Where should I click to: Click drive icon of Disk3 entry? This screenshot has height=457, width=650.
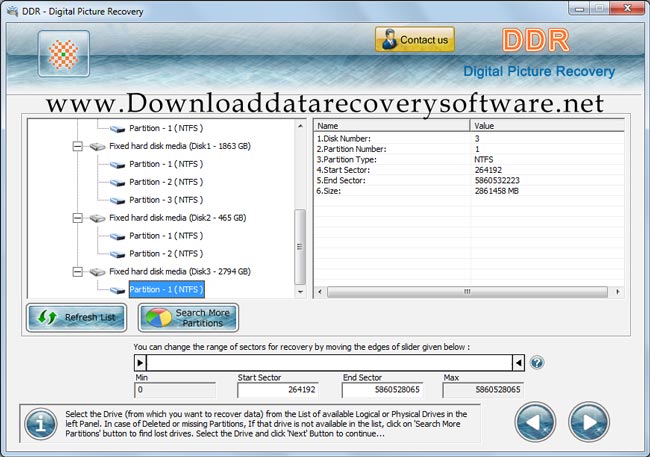point(97,272)
